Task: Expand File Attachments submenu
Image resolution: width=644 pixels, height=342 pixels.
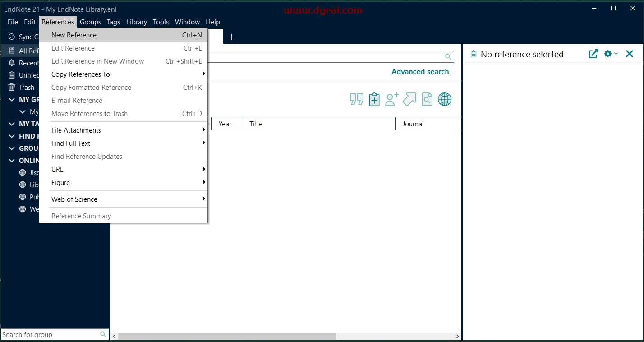Action: point(123,130)
